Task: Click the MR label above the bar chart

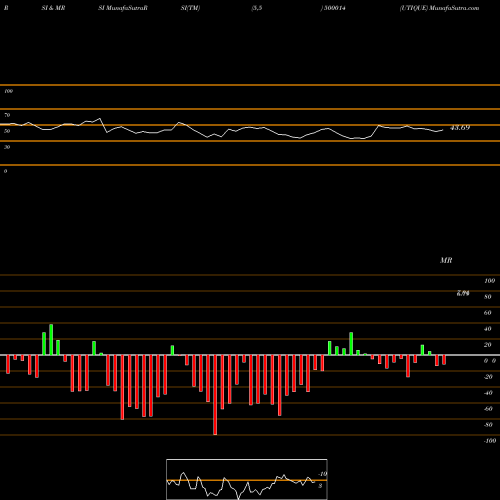Action: [x=446, y=260]
